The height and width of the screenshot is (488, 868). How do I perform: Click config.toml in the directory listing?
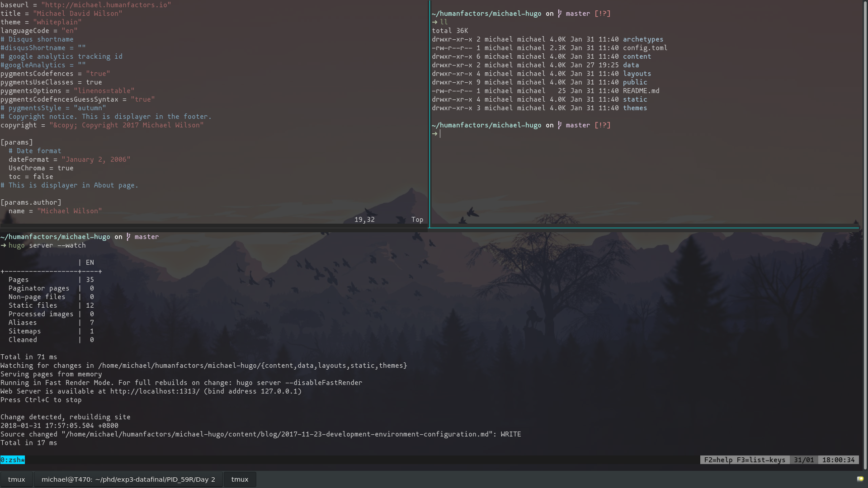pyautogui.click(x=645, y=48)
